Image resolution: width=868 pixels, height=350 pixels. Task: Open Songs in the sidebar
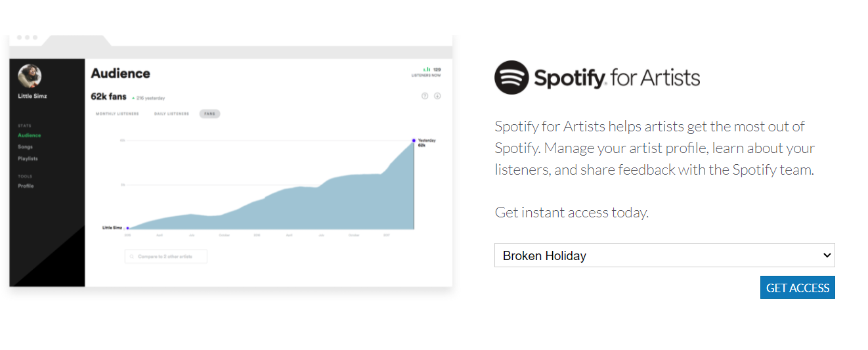coord(25,147)
